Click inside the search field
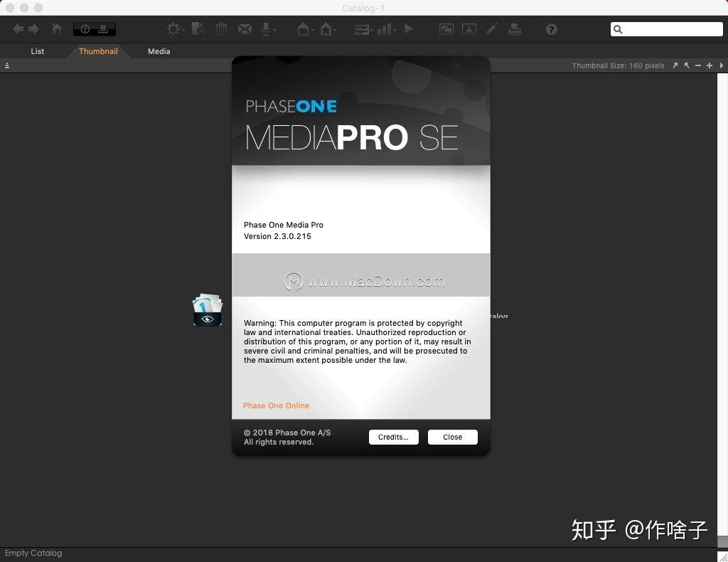728x562 pixels. click(x=668, y=29)
